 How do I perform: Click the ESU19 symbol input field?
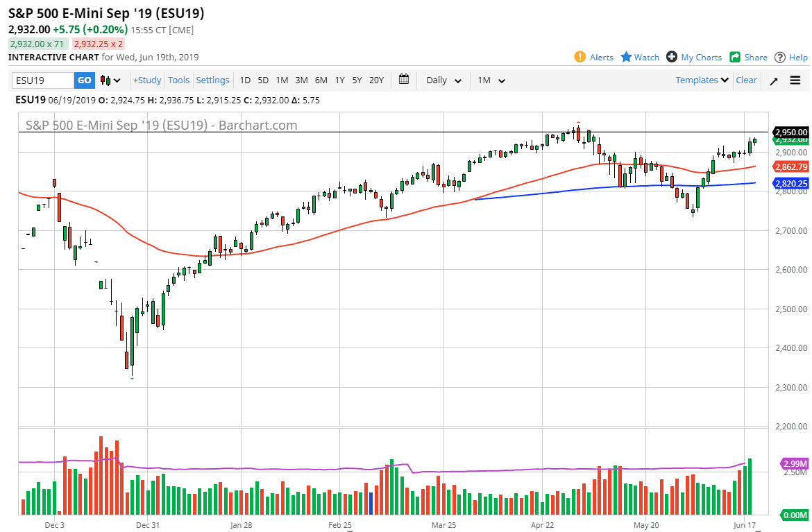tap(42, 80)
